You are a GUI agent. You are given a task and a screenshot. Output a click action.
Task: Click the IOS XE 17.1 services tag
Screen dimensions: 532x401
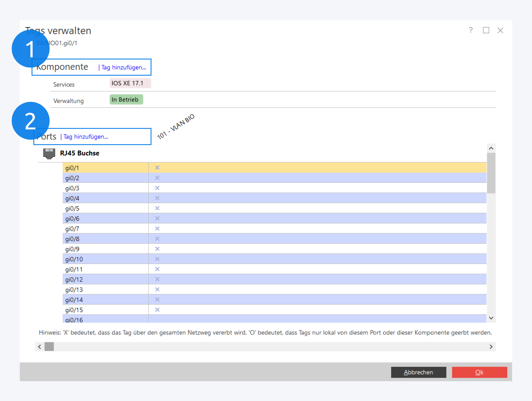pyautogui.click(x=130, y=83)
